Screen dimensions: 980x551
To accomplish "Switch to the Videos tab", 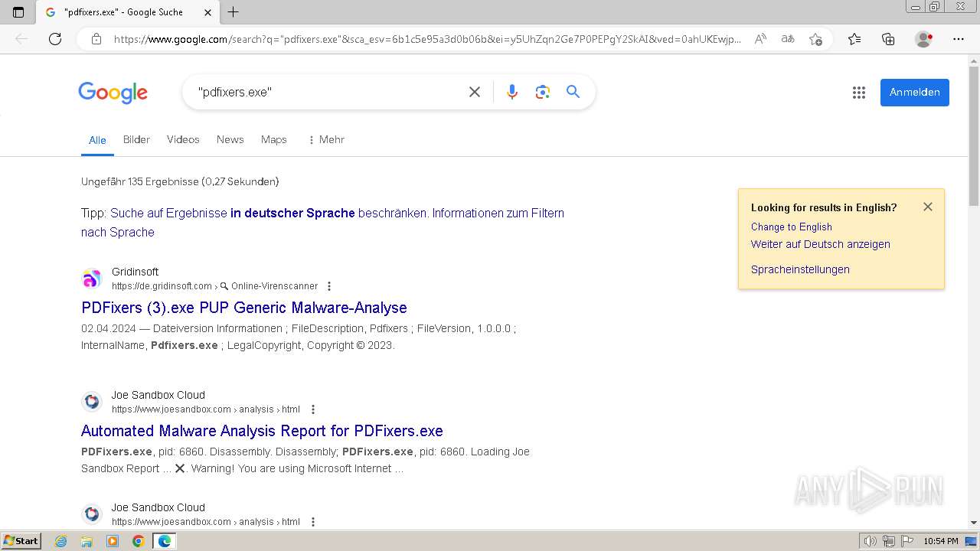I will (x=183, y=139).
